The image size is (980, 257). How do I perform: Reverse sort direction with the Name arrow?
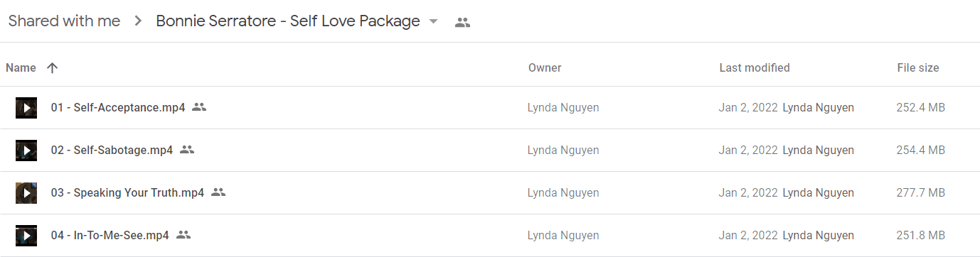(52, 68)
